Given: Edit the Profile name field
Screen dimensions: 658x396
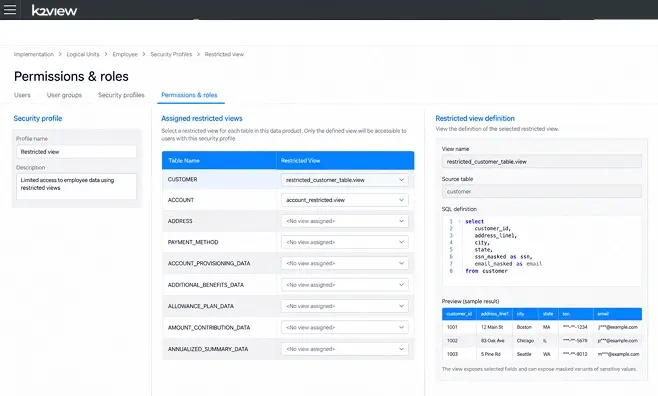Looking at the screenshot, I should (76, 152).
